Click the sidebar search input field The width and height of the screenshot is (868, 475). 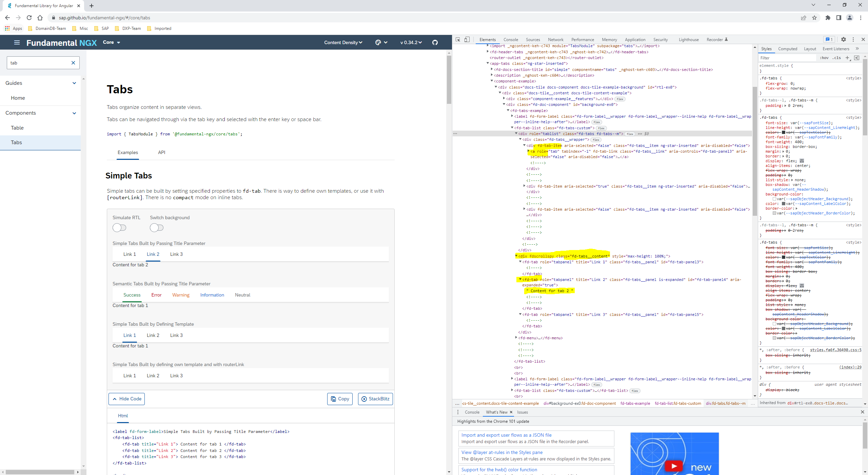38,63
